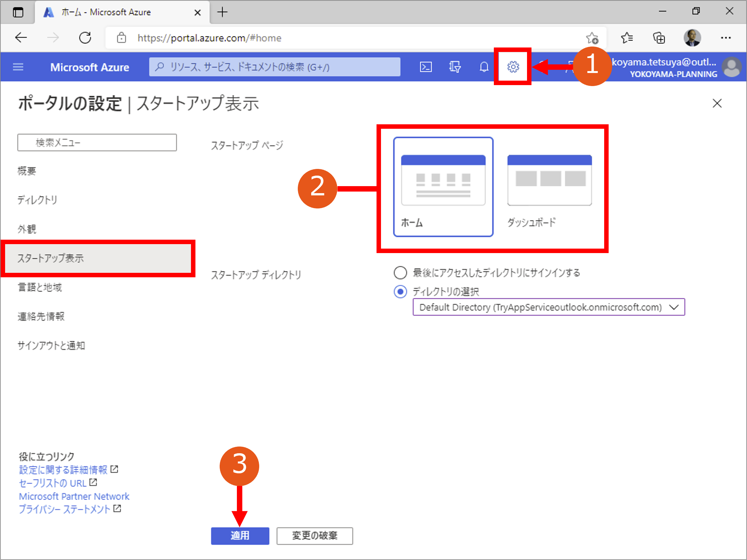
Task: Close the ポータルの設定 panel
Action: [x=717, y=103]
